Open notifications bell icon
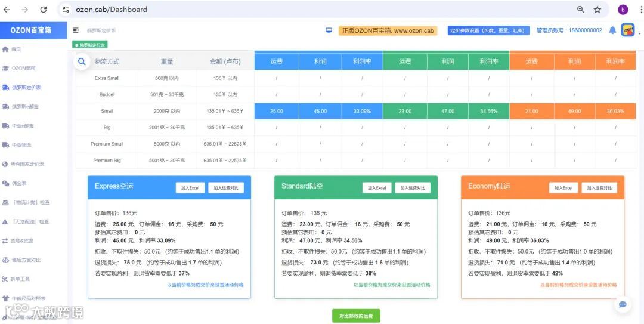The image size is (644, 324). pyautogui.click(x=612, y=30)
